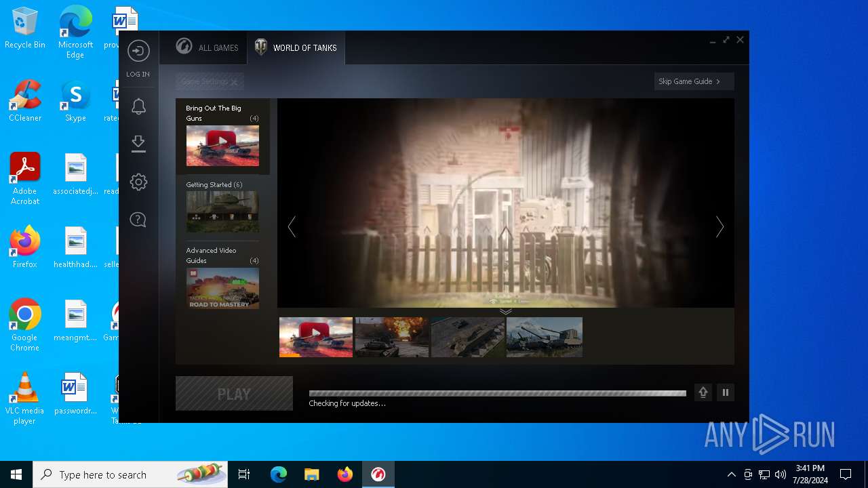Close the Game Settings tag

coord(234,82)
